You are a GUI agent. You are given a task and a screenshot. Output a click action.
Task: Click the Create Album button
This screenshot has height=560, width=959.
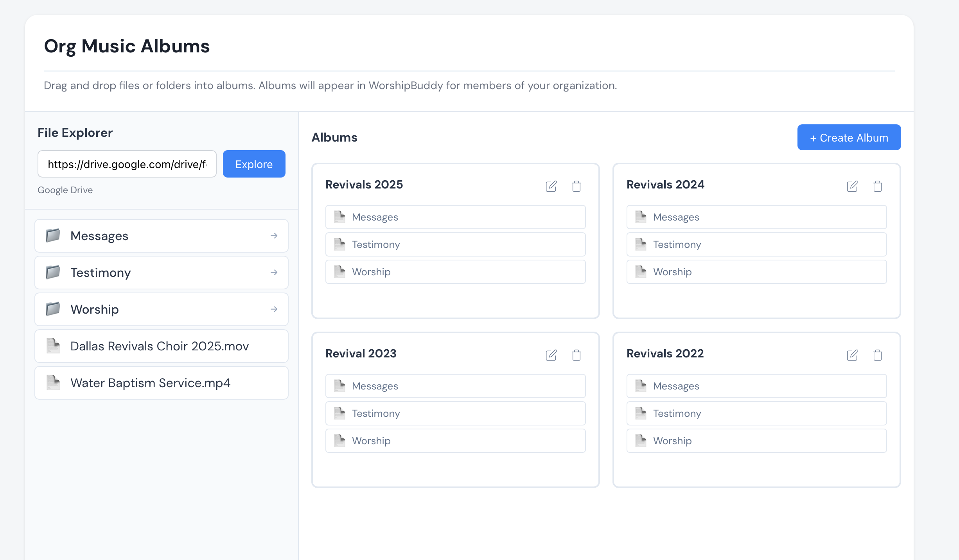pos(849,137)
